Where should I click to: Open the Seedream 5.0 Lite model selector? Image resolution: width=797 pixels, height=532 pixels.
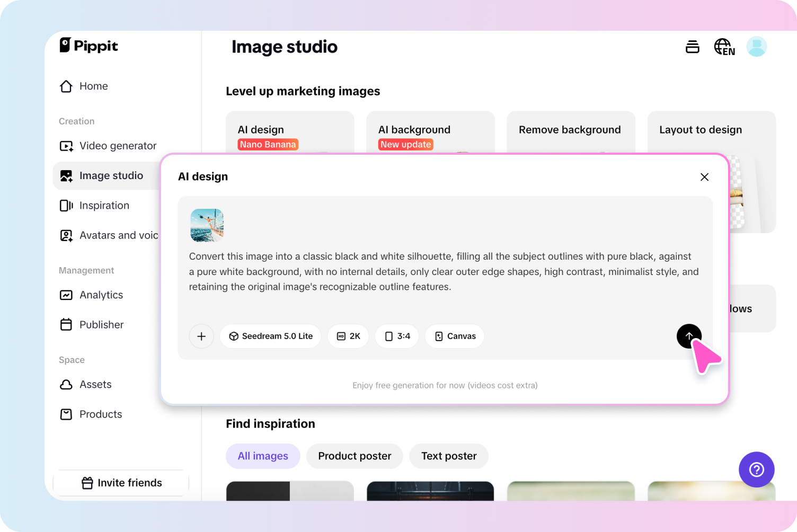[x=270, y=336]
